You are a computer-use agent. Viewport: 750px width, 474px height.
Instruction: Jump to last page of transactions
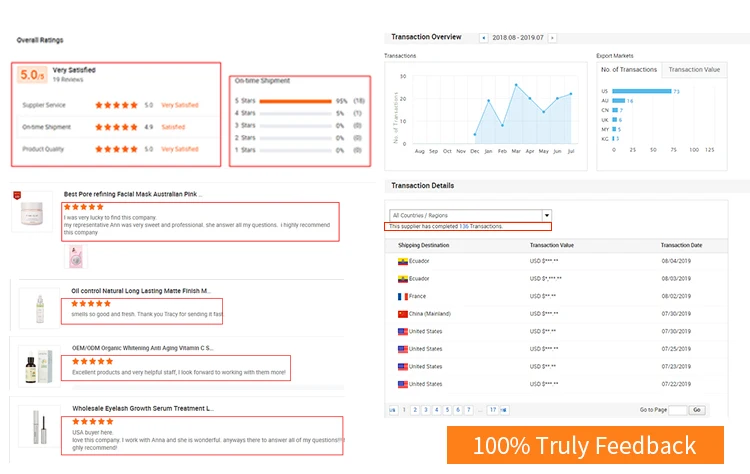pyautogui.click(x=504, y=410)
